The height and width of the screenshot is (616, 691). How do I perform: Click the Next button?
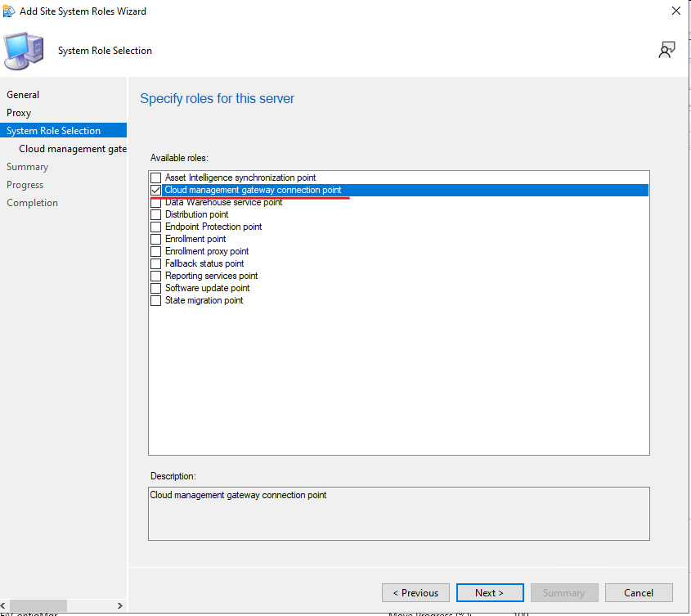[489, 593]
